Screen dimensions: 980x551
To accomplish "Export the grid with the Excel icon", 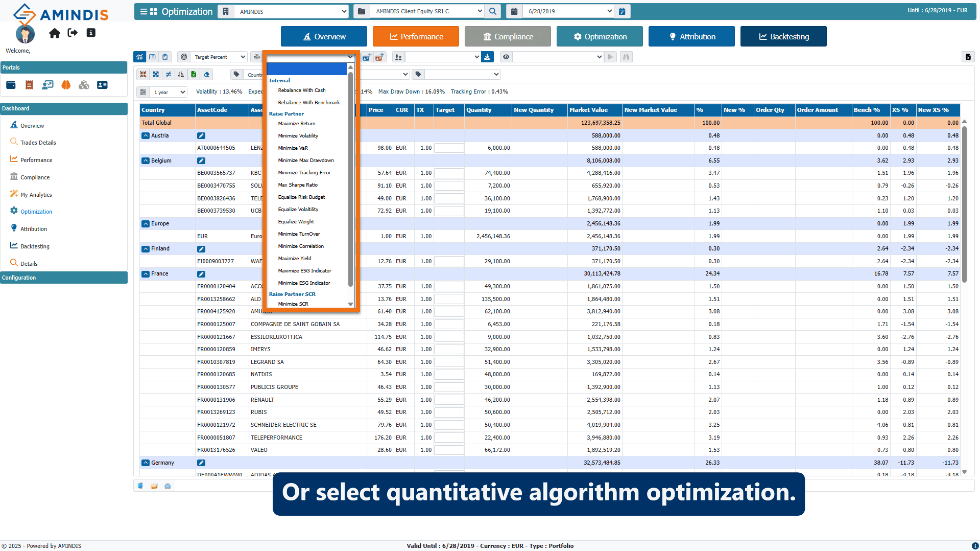I will (194, 75).
